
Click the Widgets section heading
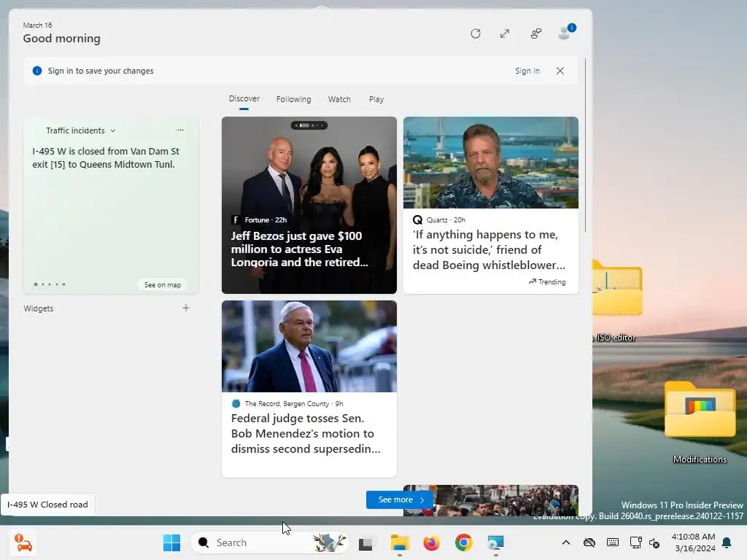pos(39,308)
